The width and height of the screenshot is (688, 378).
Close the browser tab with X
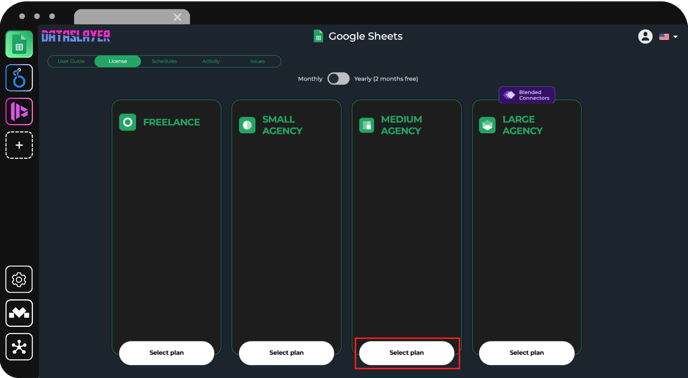177,17
